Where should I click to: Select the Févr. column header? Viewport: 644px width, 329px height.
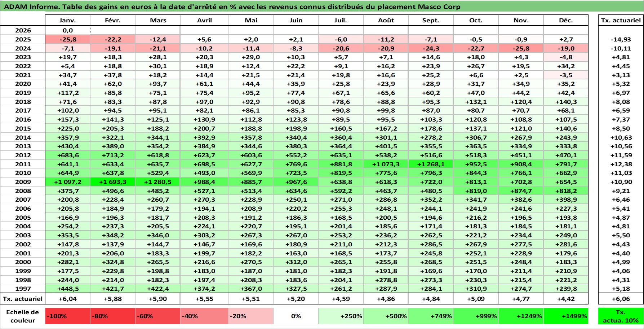click(x=113, y=20)
